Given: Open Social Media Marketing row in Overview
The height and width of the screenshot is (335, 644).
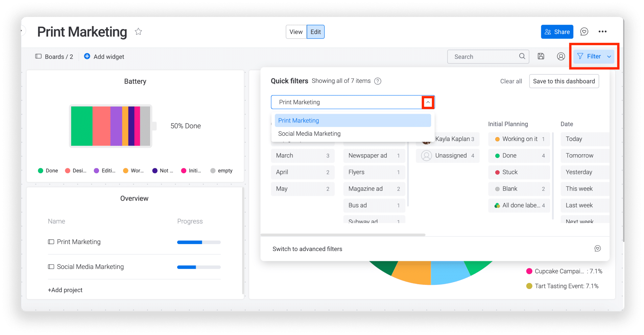Looking at the screenshot, I should coord(134,267).
